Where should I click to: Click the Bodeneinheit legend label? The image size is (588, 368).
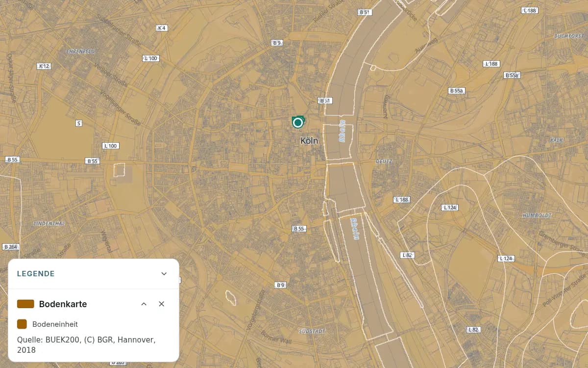(x=55, y=324)
